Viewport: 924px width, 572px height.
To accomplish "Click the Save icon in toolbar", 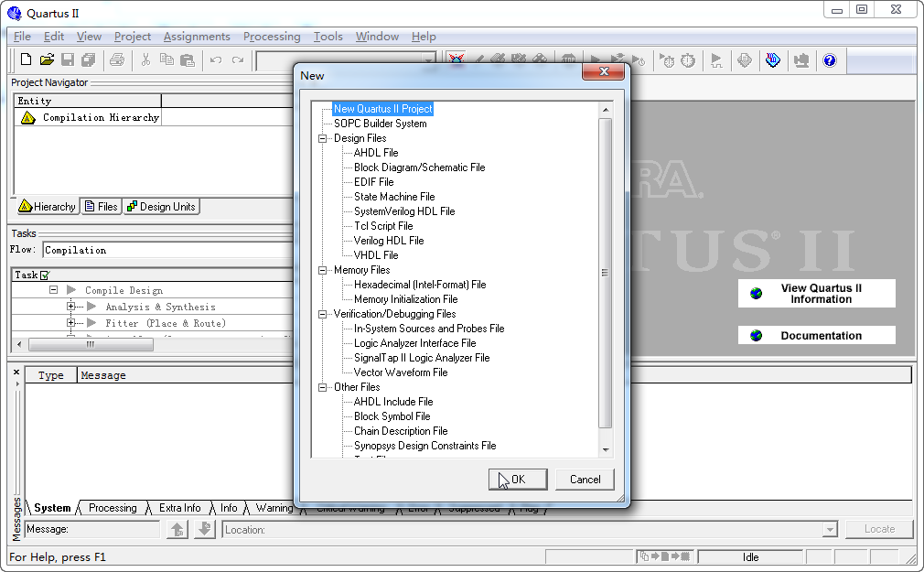I will 68,60.
